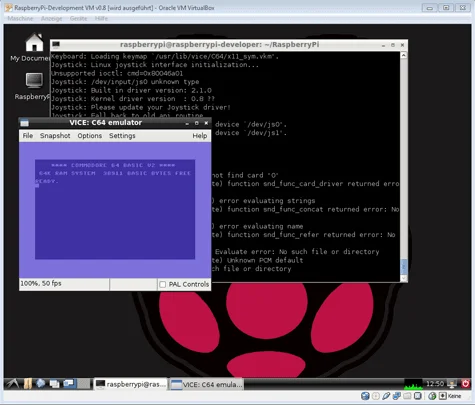
Task: Click the host key indicator arrow icon
Action: point(443,396)
